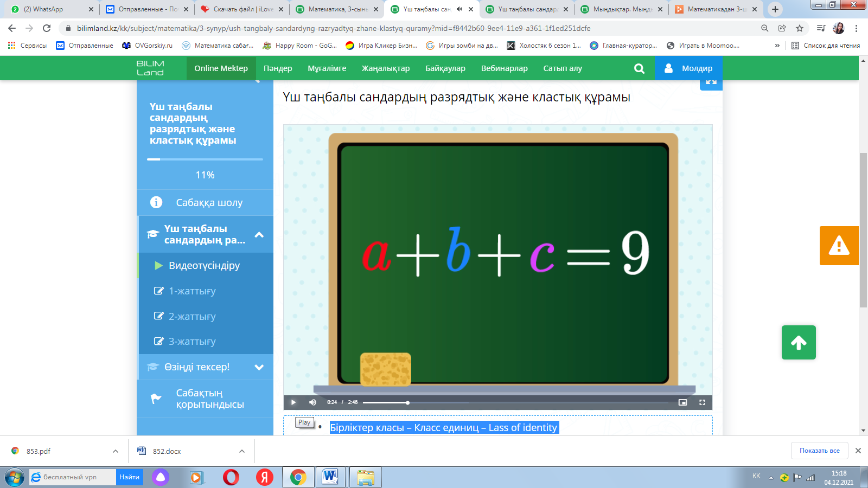868x488 pixels.
Task: Open the Байқаулар menu item
Action: (445, 68)
